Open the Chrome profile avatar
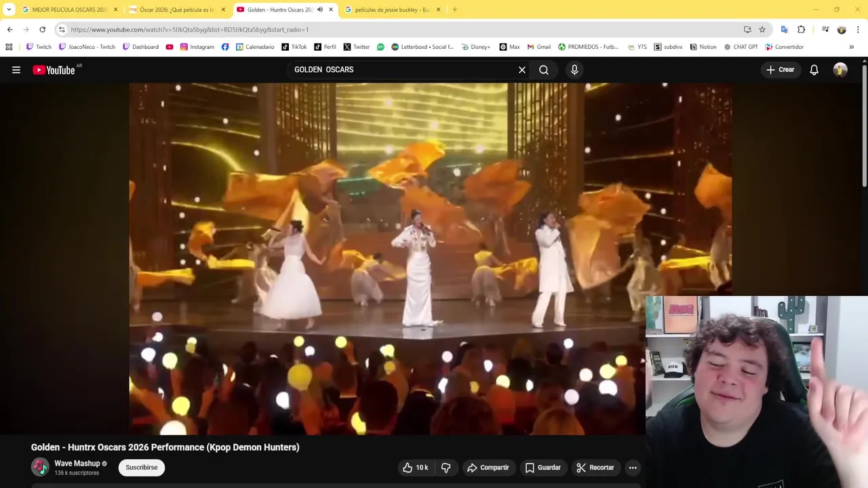The image size is (868, 488). pos(842,30)
